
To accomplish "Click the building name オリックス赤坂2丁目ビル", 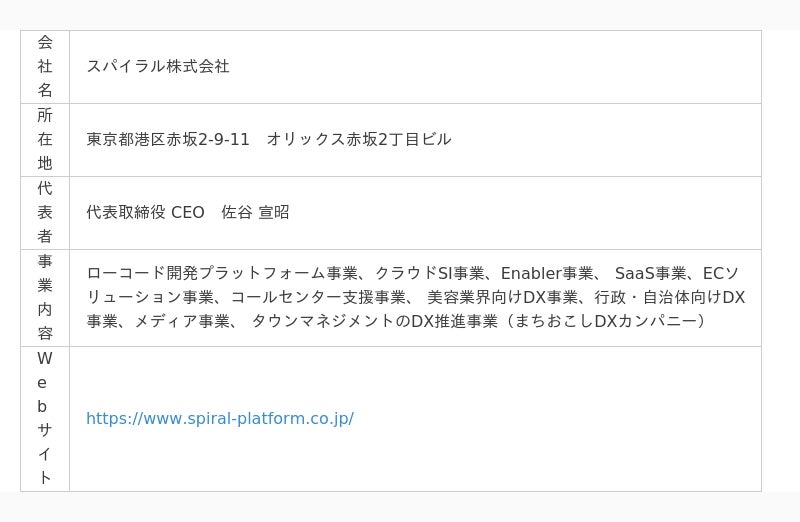I will (x=359, y=139).
